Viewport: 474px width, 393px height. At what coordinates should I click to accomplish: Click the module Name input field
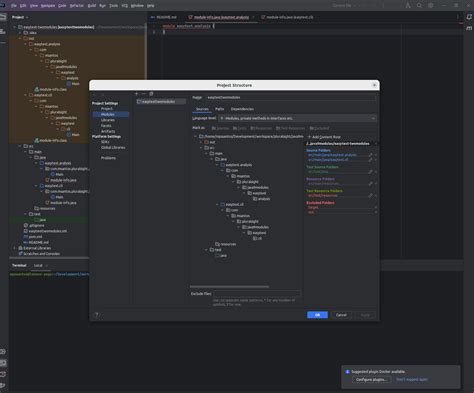(291, 98)
